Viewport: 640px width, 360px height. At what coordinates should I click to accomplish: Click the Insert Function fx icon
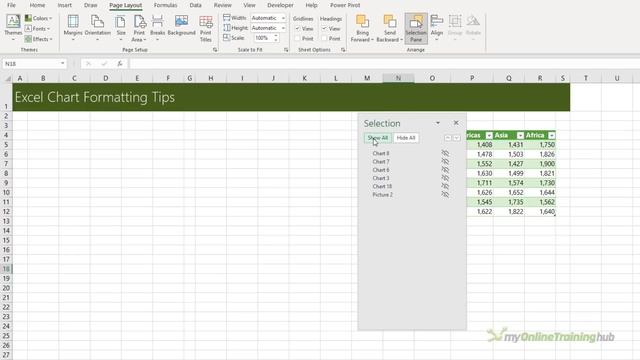[120, 64]
